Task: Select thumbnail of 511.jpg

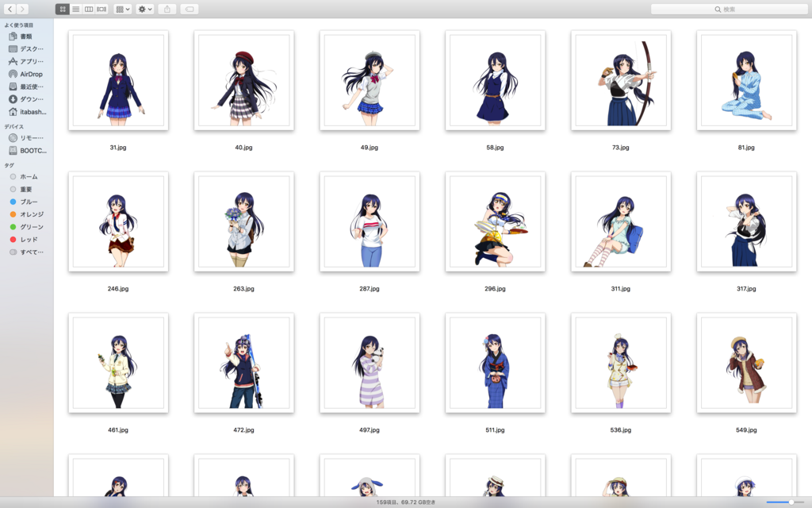Action: [x=495, y=363]
